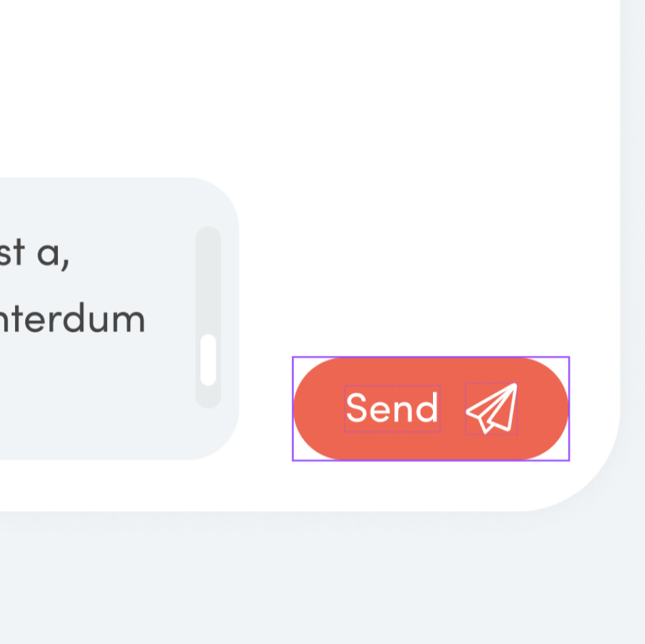Click the gray page strip right of the card
645x644 pixels.
(633, 273)
